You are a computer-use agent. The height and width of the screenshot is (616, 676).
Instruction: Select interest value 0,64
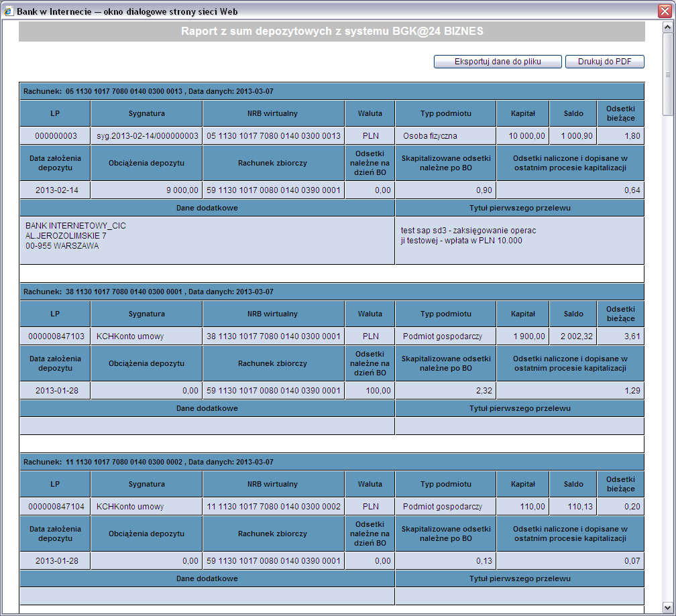pos(632,190)
